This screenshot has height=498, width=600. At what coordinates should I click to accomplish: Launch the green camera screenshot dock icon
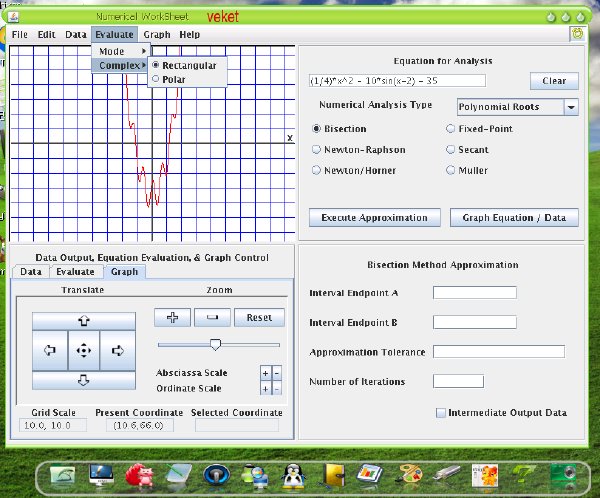point(563,476)
